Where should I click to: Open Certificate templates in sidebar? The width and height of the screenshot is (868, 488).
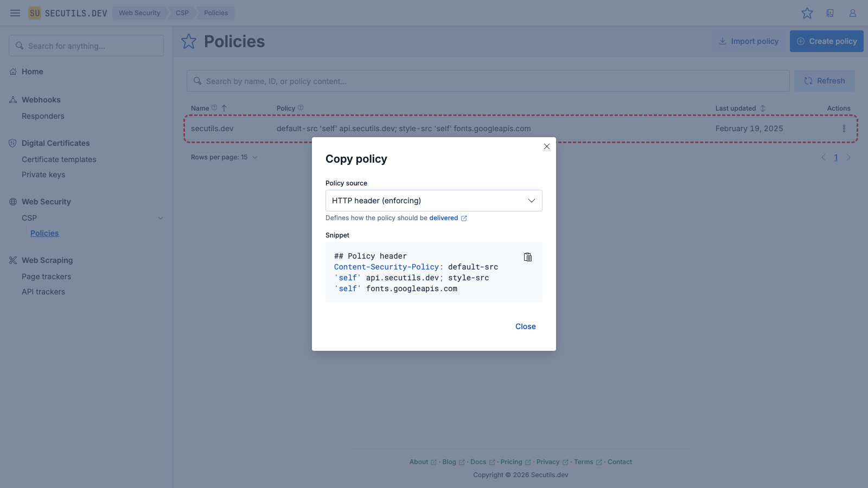pyautogui.click(x=59, y=159)
